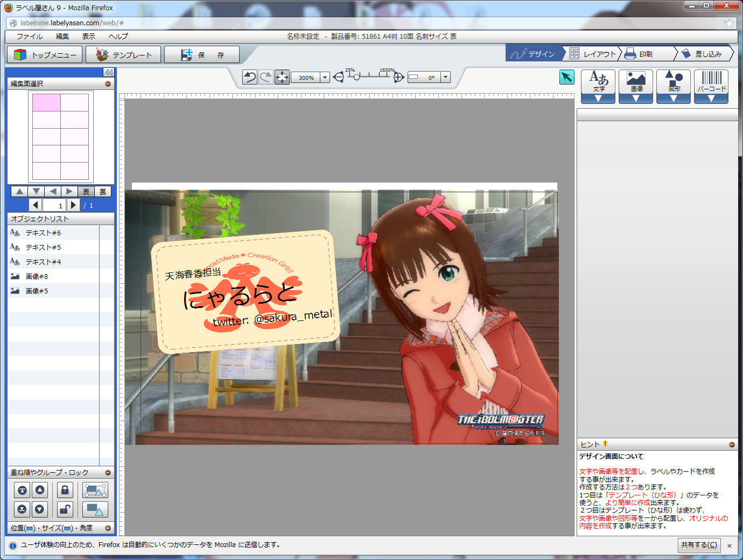Zoom out with the minus magnifier

pos(338,78)
